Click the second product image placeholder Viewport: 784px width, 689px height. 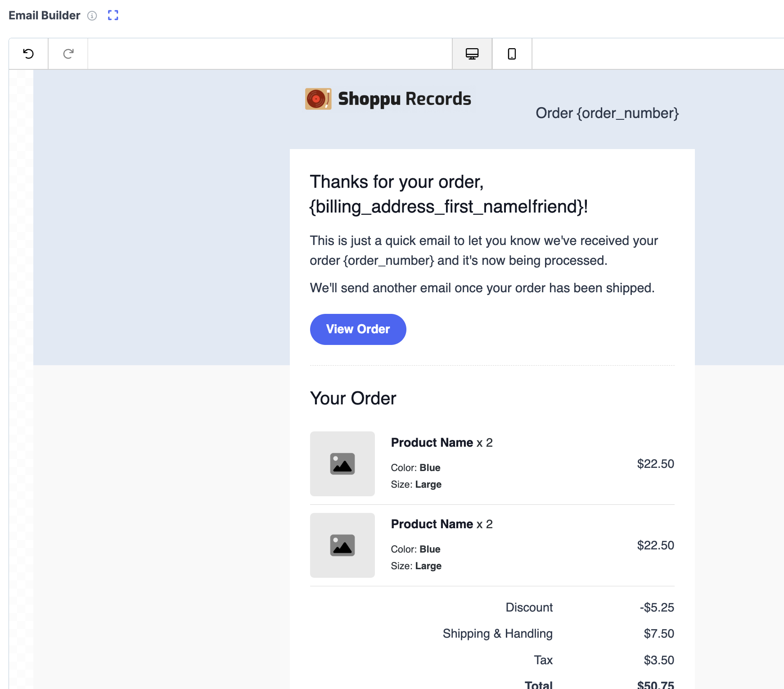342,545
